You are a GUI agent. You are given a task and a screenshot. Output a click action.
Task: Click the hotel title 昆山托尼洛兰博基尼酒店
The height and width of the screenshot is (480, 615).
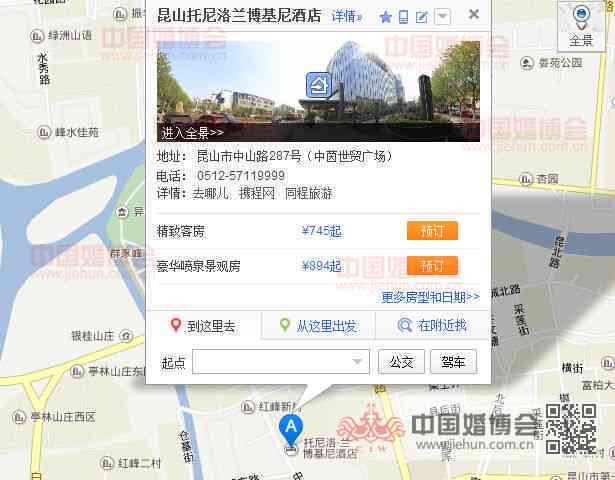[x=239, y=16]
